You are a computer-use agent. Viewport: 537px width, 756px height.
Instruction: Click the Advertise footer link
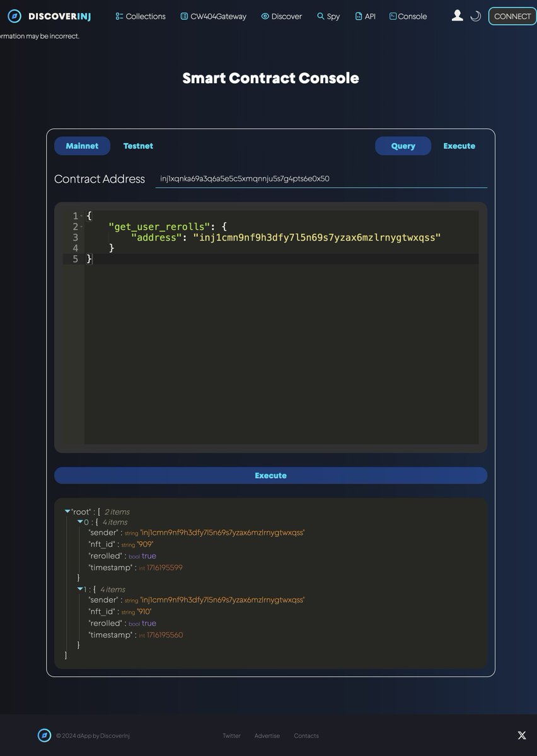point(267,735)
